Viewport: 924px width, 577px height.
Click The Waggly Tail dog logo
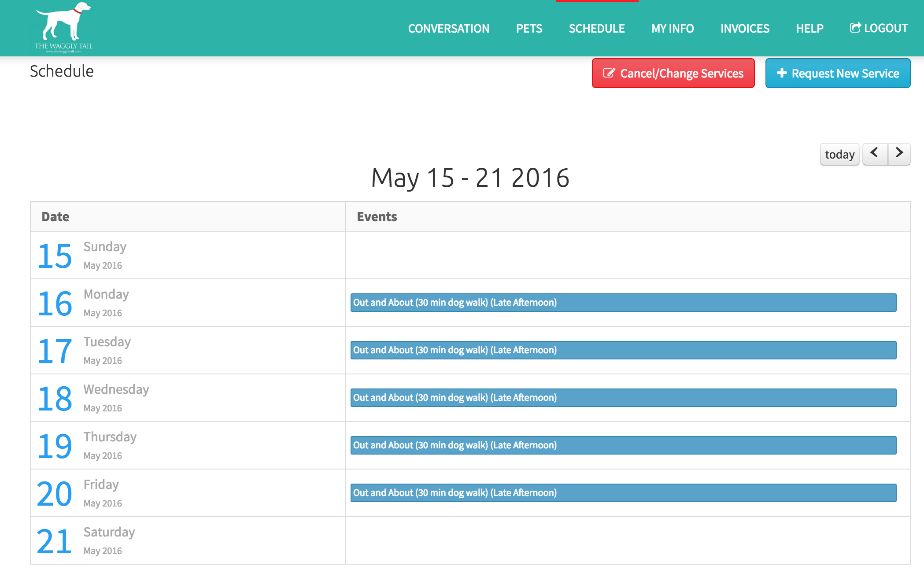(63, 27)
